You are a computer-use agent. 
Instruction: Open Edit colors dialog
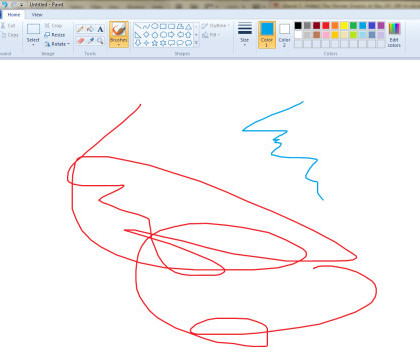394,35
